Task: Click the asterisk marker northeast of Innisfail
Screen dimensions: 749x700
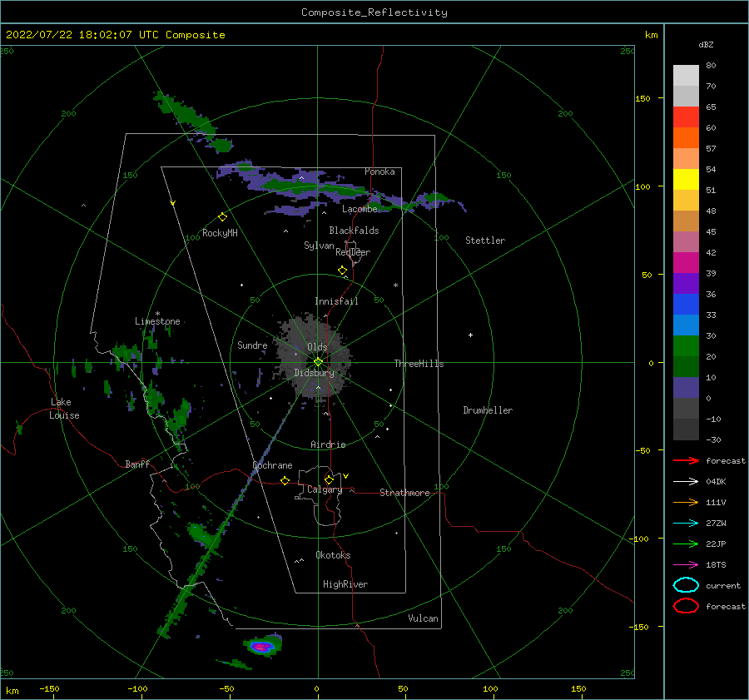Action: [395, 285]
